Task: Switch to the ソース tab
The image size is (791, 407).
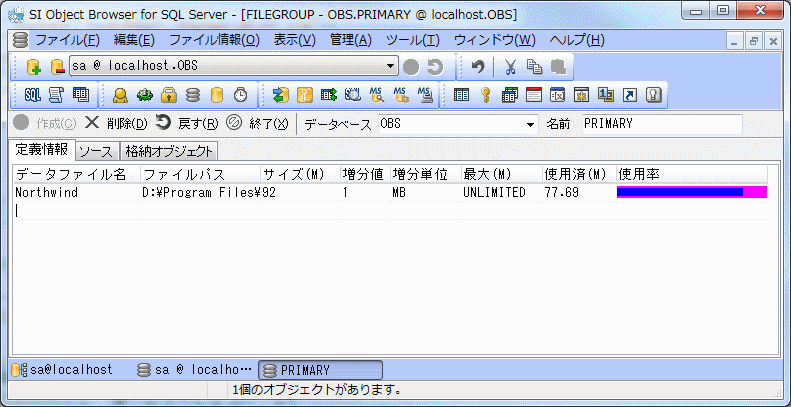Action: point(96,152)
